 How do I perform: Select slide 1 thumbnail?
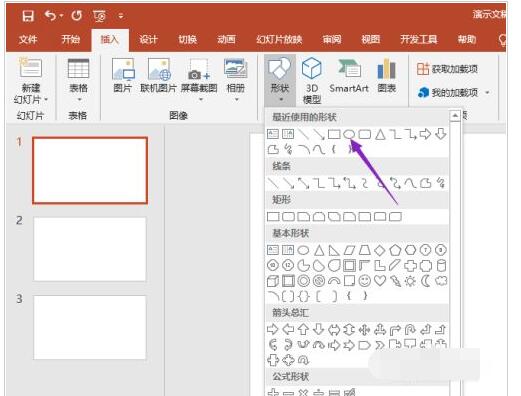pos(90,170)
